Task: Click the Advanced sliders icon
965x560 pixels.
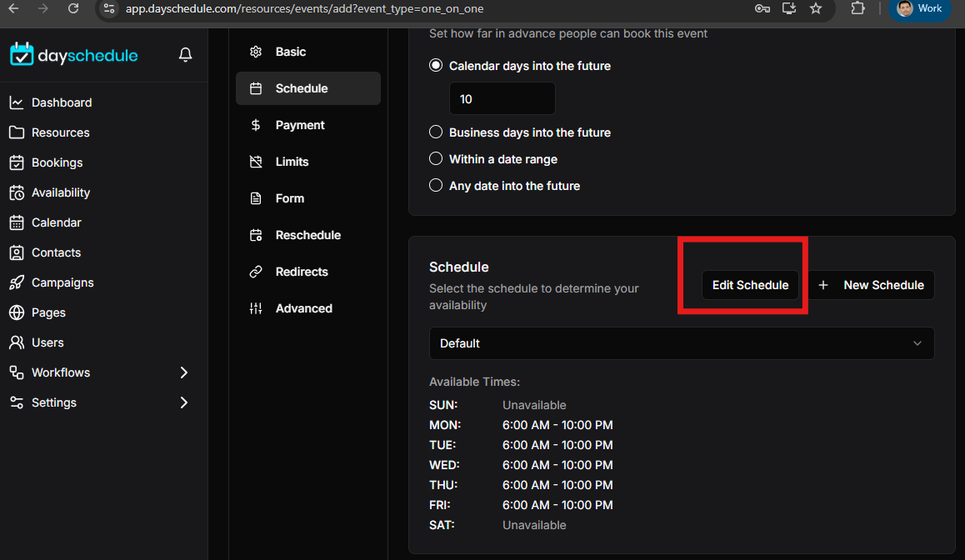Action: (256, 308)
